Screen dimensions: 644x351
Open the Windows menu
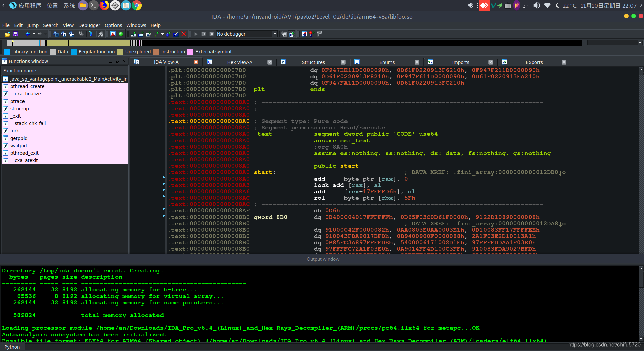[136, 25]
